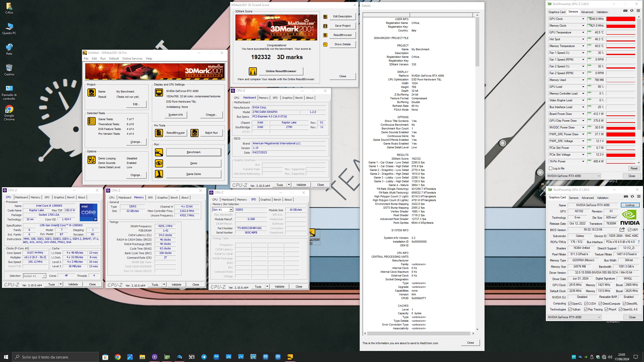Click the Online ResultBrowser yellow icon
Viewport: 644px width, 362px height.
pos(253,71)
